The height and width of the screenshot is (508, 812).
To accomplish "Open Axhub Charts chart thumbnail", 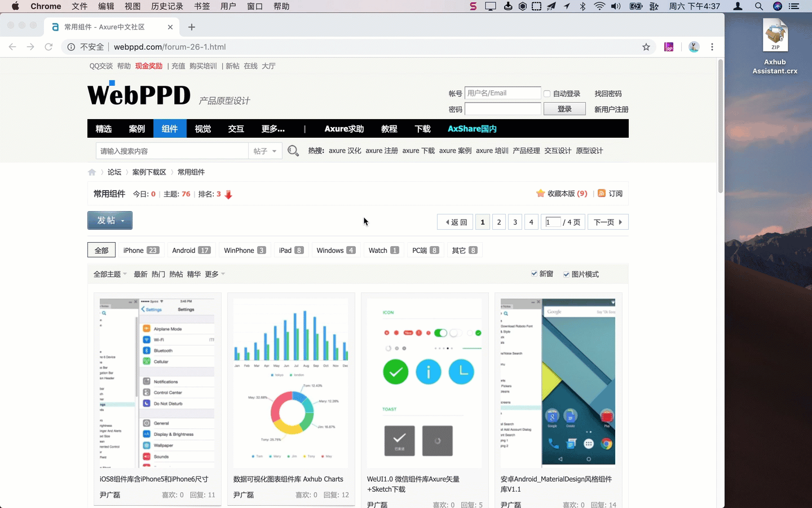I will (x=291, y=383).
